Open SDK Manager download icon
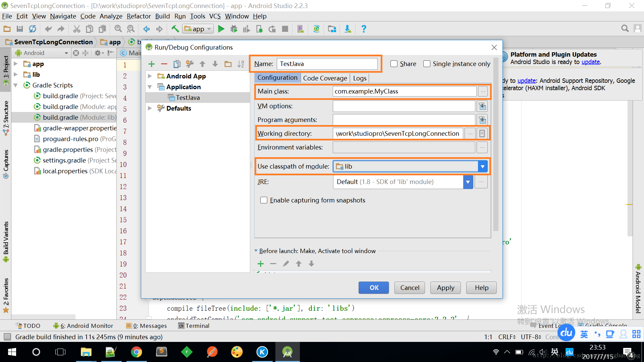Image resolution: width=644 pixels, height=362 pixels. coord(348,29)
